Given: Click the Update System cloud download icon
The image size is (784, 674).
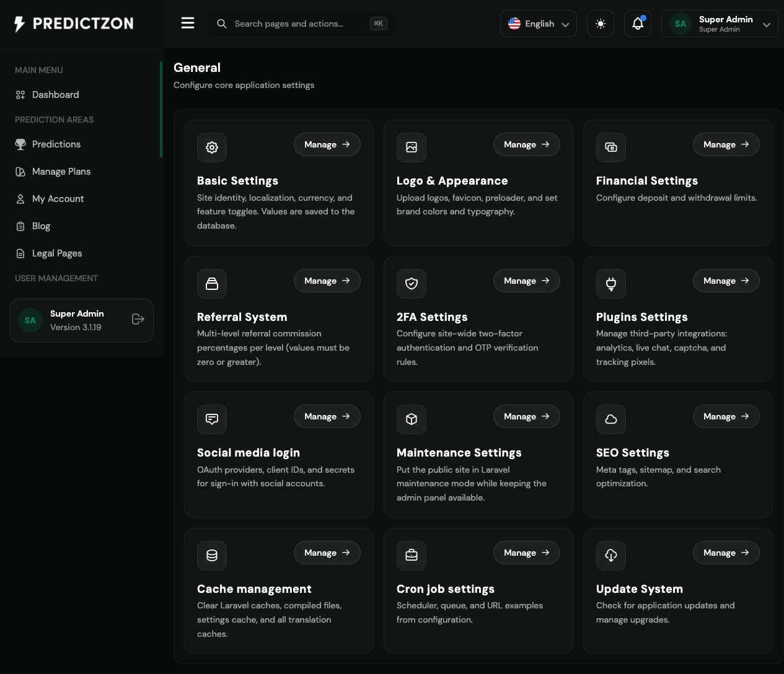Looking at the screenshot, I should click(x=611, y=556).
